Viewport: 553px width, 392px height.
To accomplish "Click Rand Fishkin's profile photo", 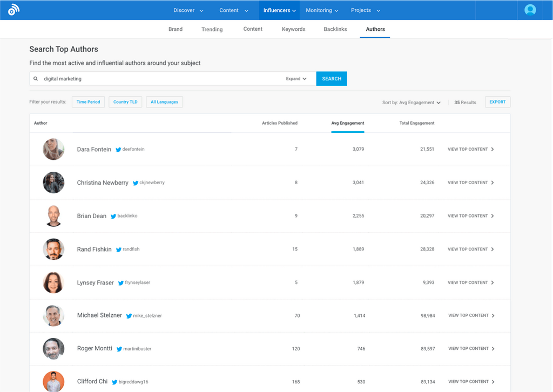I will tap(53, 249).
